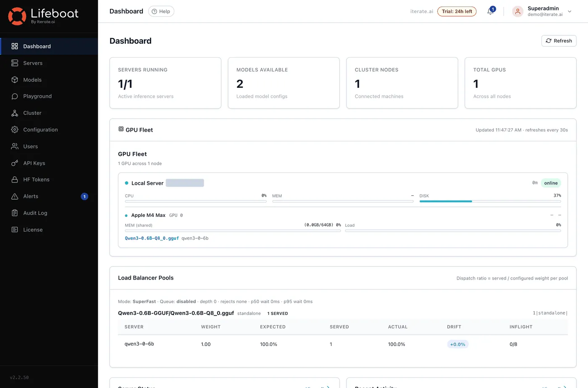Open notifications bell in the header
588x388 pixels.
click(x=490, y=11)
